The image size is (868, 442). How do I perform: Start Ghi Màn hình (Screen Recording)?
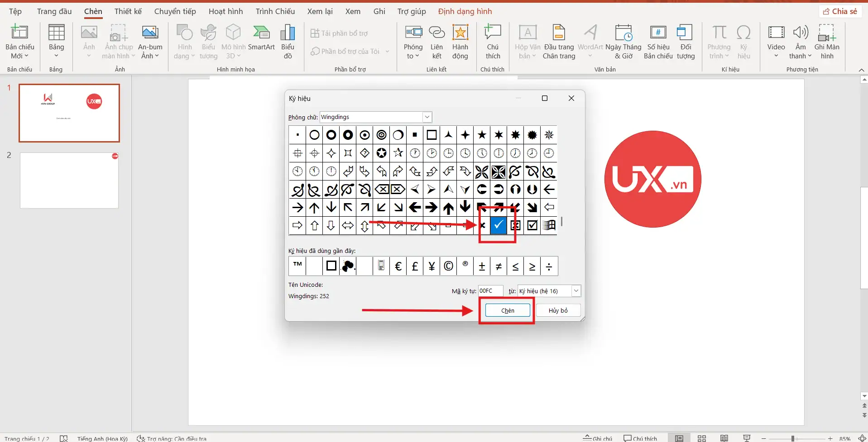(x=827, y=41)
